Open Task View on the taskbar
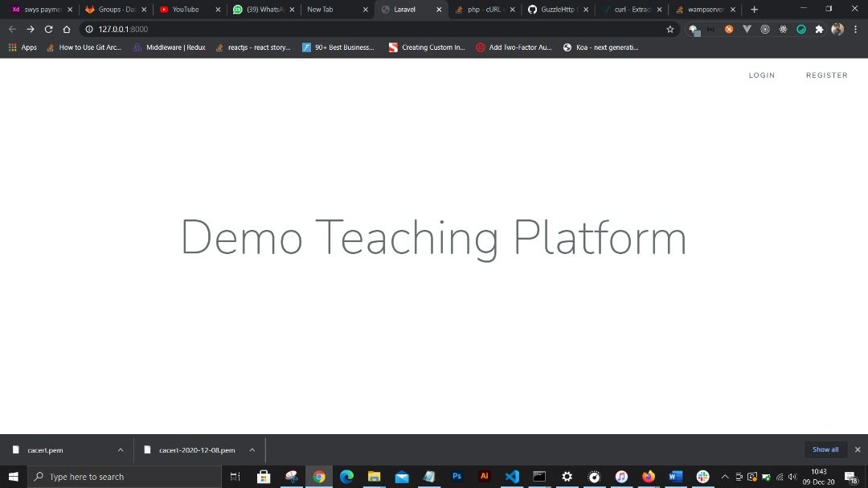868x488 pixels. [x=235, y=477]
